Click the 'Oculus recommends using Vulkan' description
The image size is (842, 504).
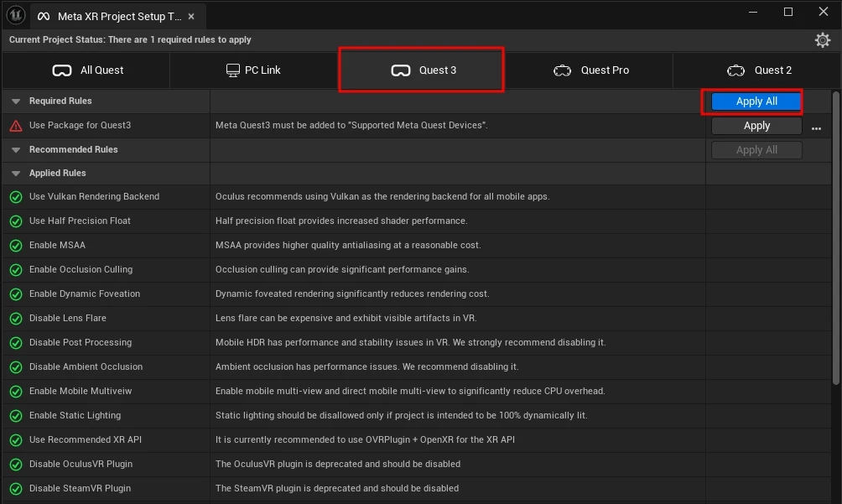click(x=382, y=196)
